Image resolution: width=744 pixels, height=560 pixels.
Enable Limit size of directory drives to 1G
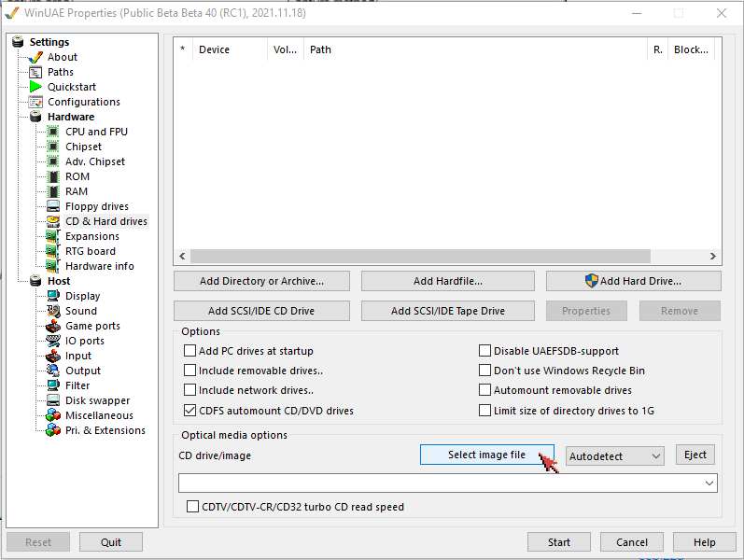484,410
